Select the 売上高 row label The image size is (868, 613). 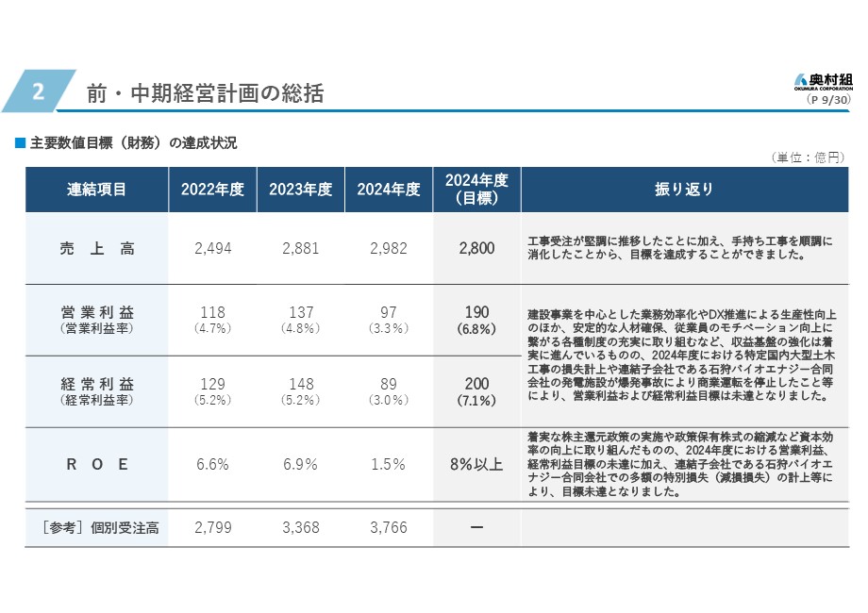[96, 249]
